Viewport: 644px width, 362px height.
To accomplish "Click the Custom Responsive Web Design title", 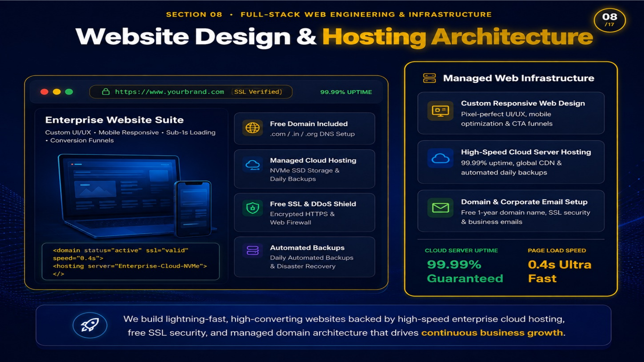I will [523, 103].
